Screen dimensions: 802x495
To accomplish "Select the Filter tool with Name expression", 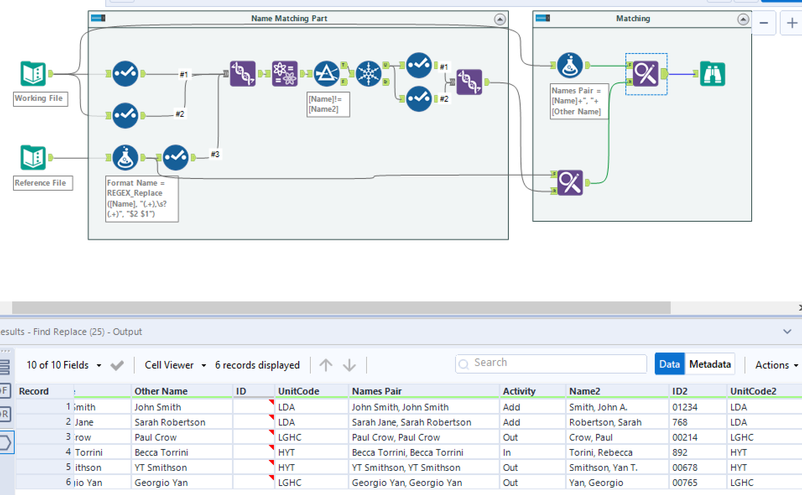I will [x=327, y=74].
